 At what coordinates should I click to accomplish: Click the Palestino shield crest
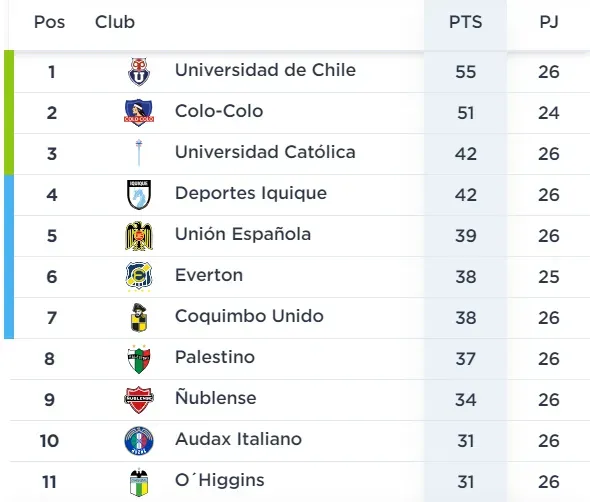coord(139,359)
